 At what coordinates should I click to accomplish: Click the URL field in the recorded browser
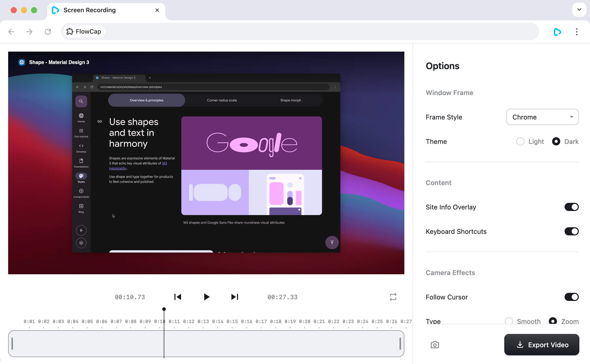pos(213,87)
